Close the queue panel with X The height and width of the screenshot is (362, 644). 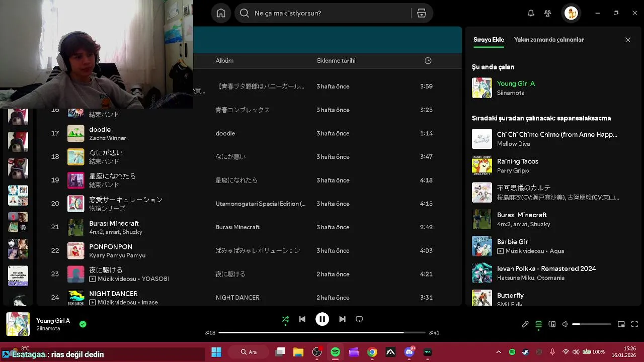point(628,40)
